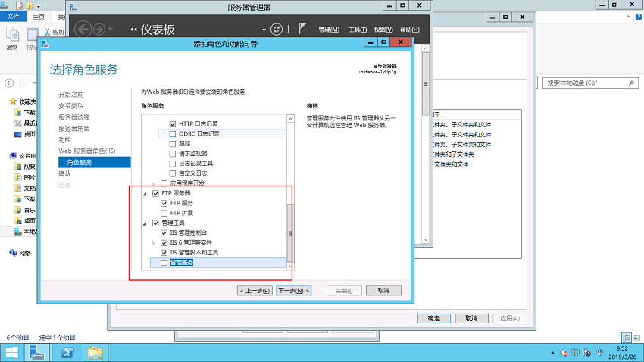The width and height of the screenshot is (644, 362).
Task: Open the navigation history dropdown in Server Manager
Action: (110, 29)
